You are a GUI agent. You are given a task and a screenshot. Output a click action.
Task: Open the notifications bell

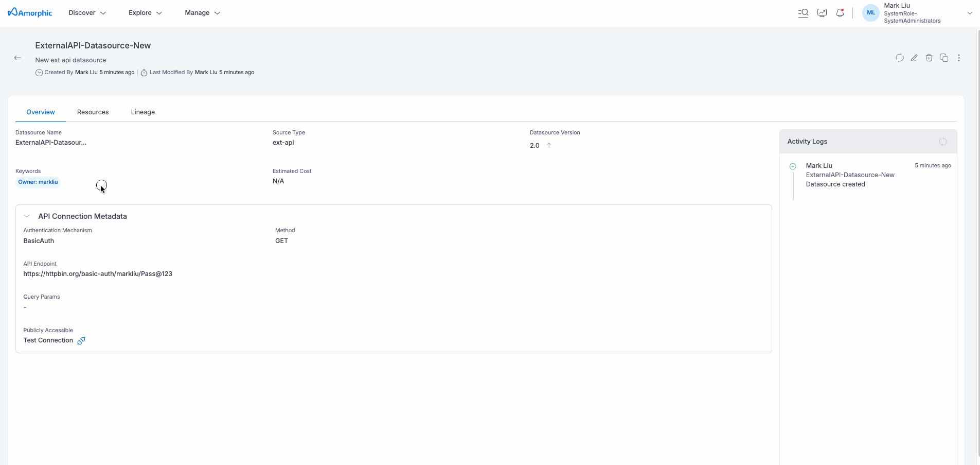[x=840, y=13]
